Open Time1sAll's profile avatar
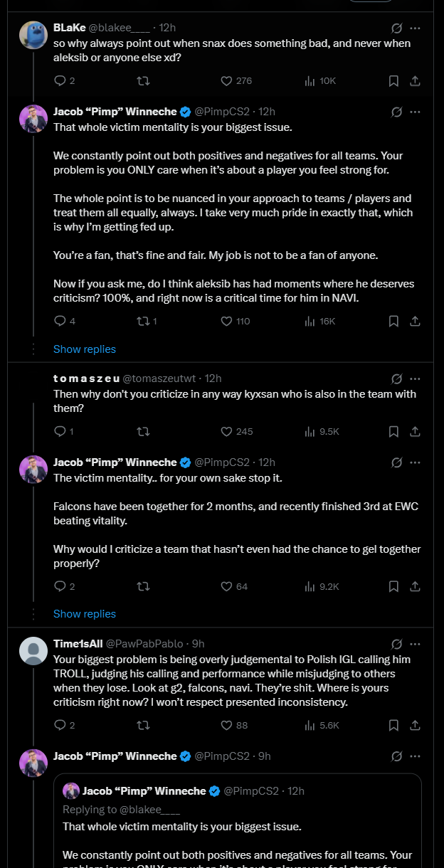The width and height of the screenshot is (444, 868). (33, 651)
